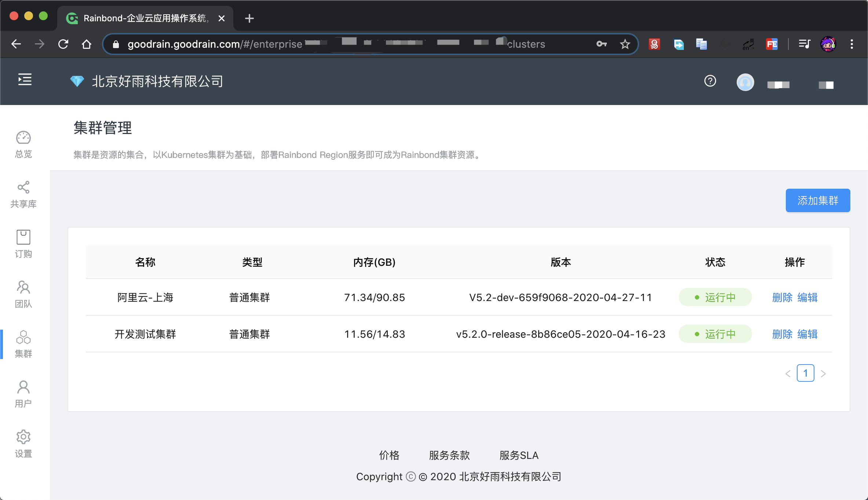The width and height of the screenshot is (868, 500).
Task: Open saved password key icon
Action: 601,44
